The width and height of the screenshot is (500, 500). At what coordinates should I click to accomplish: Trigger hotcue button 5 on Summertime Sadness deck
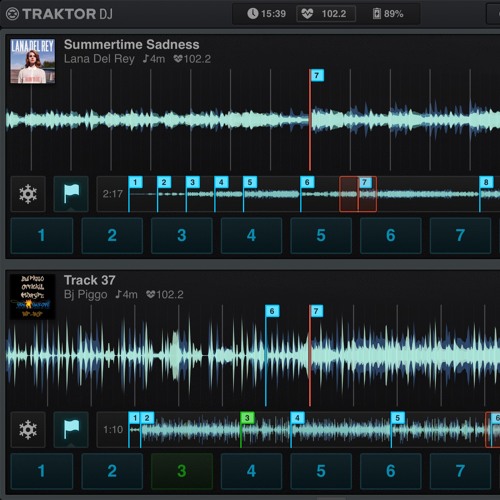(321, 235)
